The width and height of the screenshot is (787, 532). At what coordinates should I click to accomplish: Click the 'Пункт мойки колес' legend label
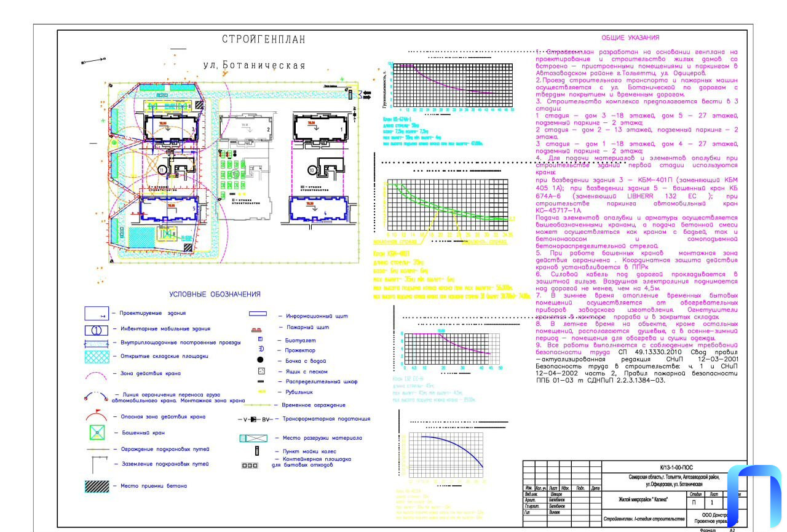pyautogui.click(x=310, y=451)
